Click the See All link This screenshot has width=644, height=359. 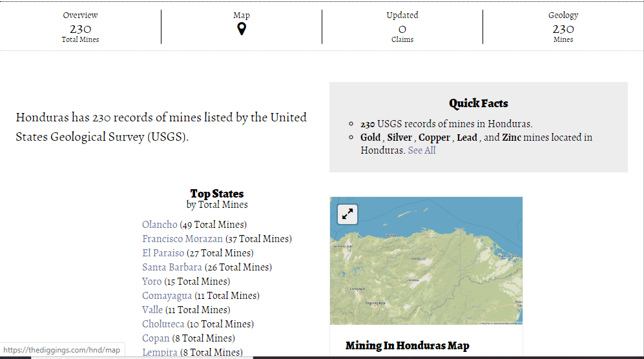click(x=422, y=150)
